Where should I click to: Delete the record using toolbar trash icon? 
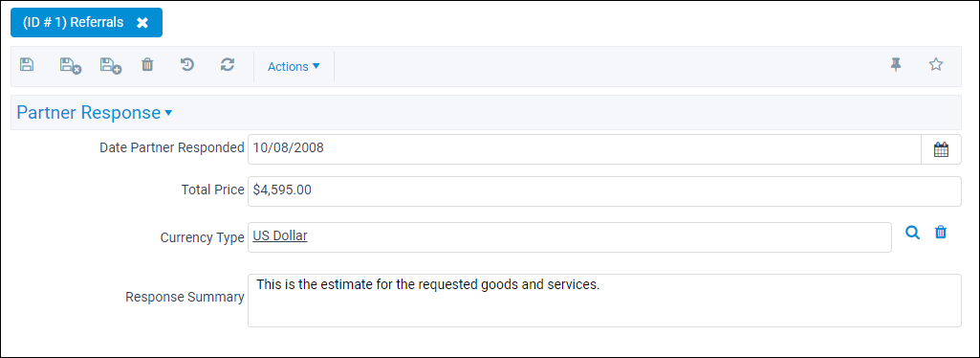tap(147, 64)
